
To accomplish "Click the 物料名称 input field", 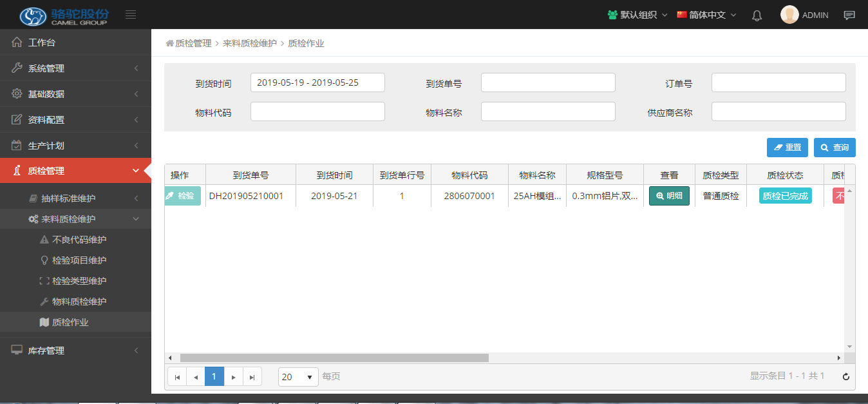I will point(548,111).
